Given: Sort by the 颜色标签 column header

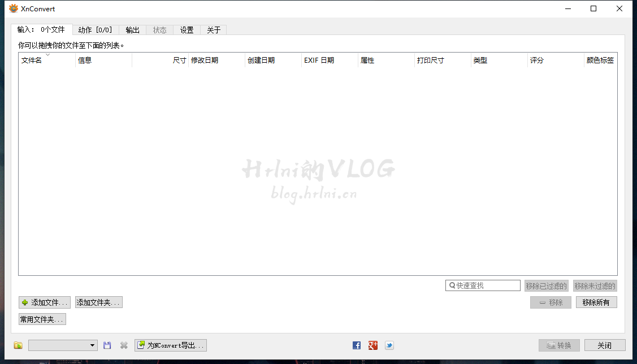Looking at the screenshot, I should pyautogui.click(x=600, y=60).
